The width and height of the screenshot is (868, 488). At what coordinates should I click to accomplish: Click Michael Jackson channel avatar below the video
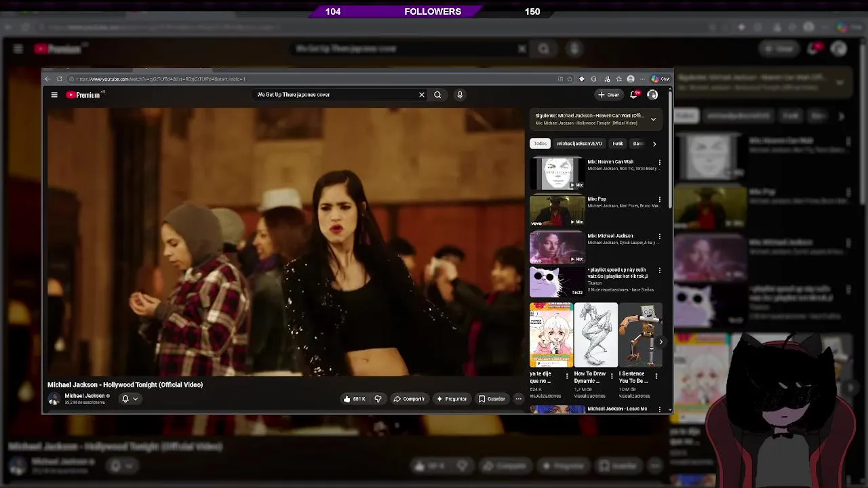tap(54, 399)
